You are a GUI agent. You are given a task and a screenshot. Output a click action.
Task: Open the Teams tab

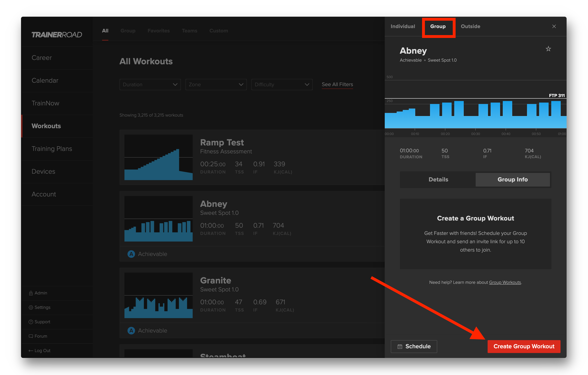coord(189,31)
